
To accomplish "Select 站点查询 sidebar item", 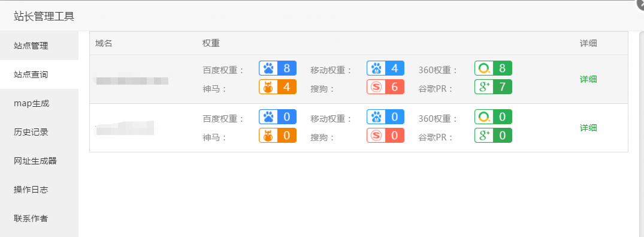I will [x=39, y=74].
